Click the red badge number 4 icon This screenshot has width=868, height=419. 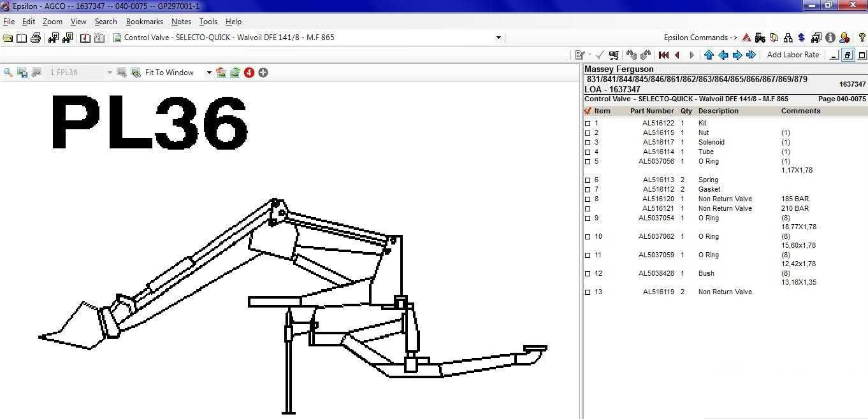coord(249,73)
